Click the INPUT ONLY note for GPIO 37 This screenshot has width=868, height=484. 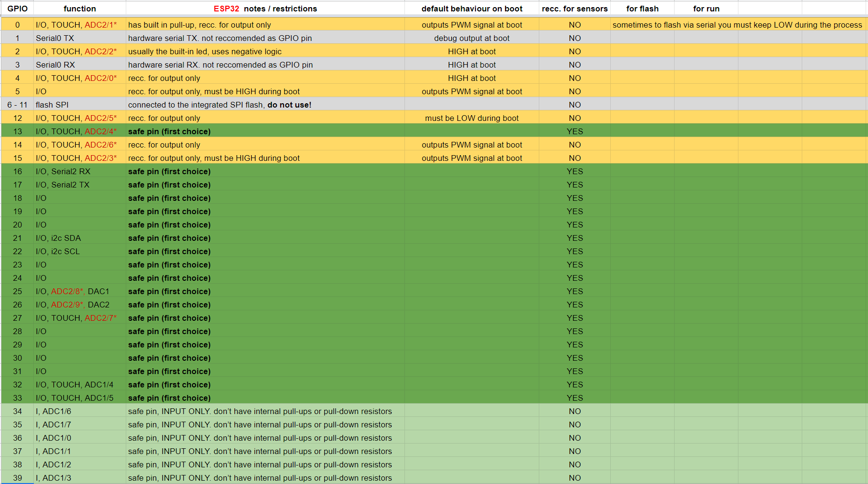coord(265,451)
